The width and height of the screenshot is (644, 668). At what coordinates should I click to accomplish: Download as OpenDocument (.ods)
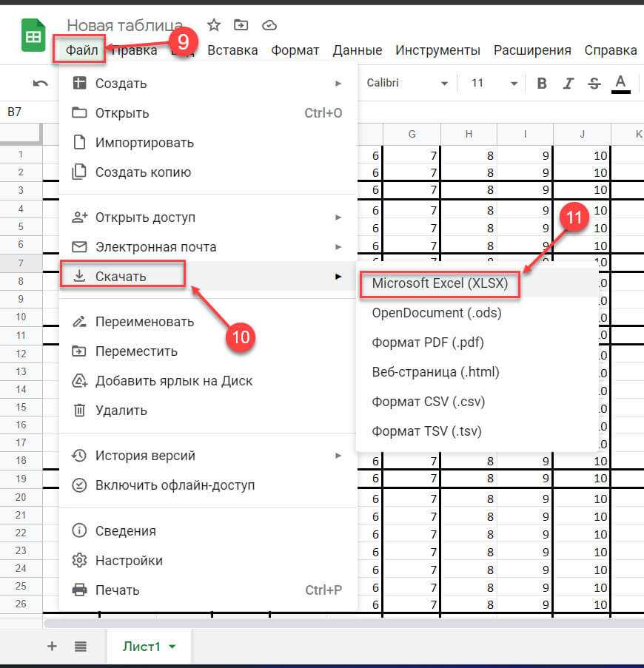477,313
